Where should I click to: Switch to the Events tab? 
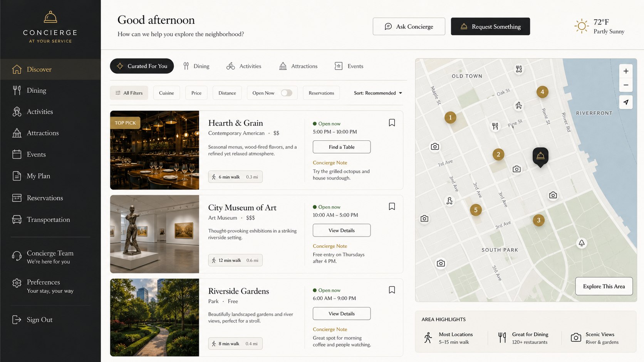(349, 66)
